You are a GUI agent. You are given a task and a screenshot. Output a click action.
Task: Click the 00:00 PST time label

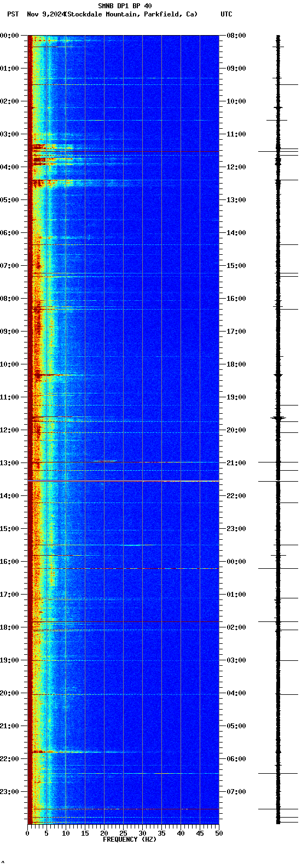click(x=10, y=36)
